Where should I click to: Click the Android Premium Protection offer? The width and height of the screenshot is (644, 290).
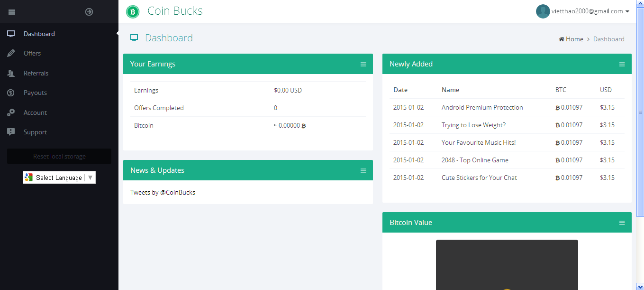pos(482,107)
